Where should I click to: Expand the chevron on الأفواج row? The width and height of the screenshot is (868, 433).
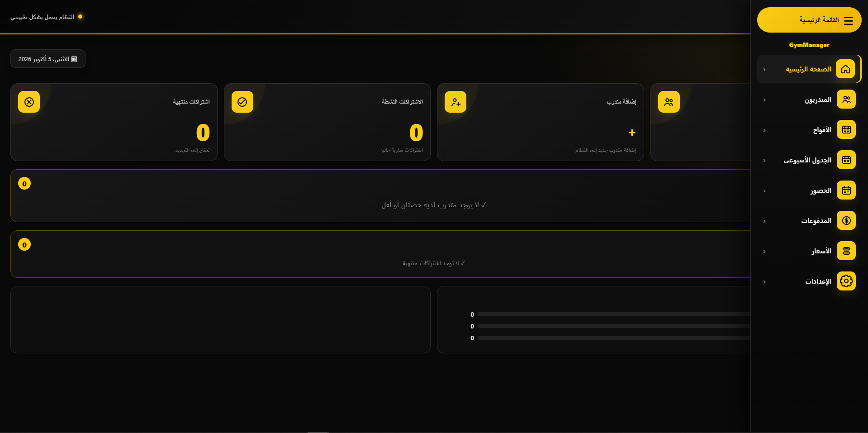pos(764,130)
